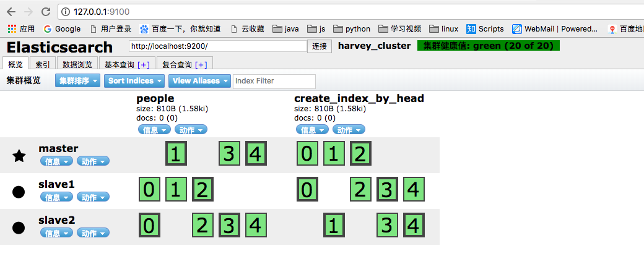Open the Google bookmark
Image resolution: width=644 pixels, height=272 pixels.
62,28
